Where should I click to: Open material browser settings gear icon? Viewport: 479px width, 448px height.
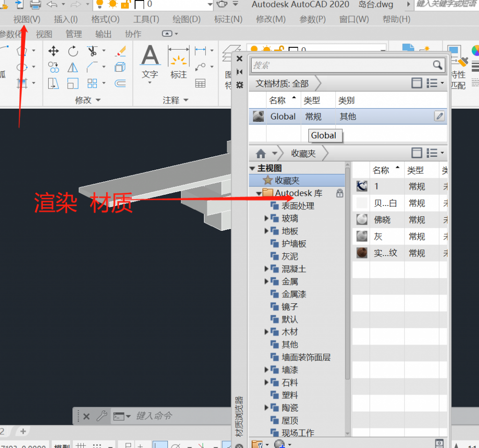pos(240,85)
